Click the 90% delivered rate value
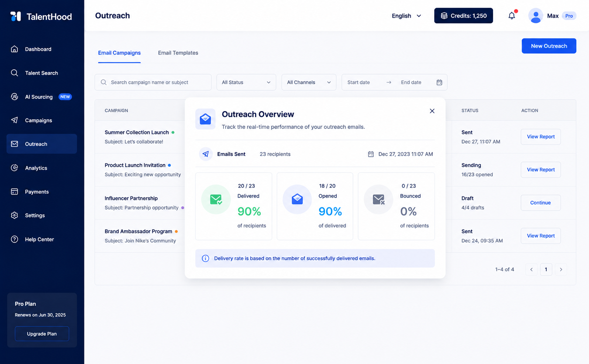589x364 pixels. pos(249,212)
